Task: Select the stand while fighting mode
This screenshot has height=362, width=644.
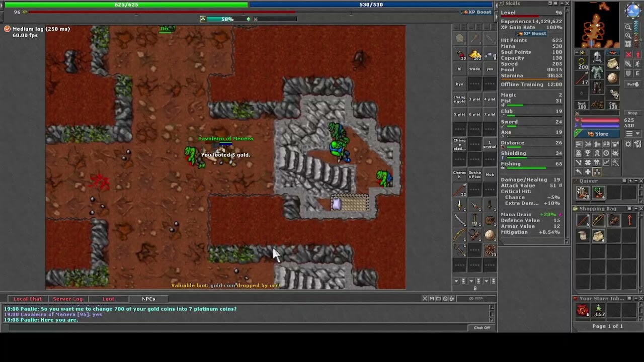Action: click(x=637, y=55)
